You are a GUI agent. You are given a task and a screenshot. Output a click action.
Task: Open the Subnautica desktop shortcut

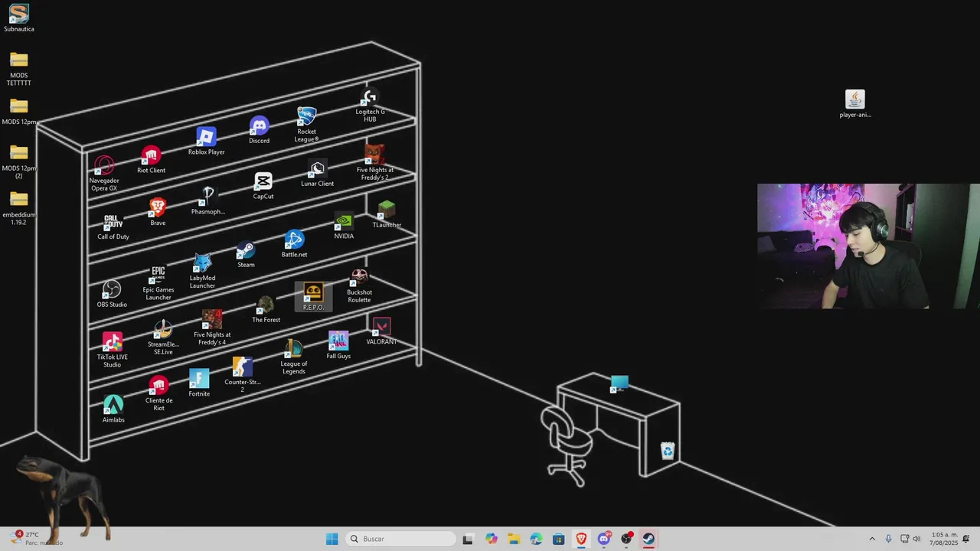click(x=19, y=18)
